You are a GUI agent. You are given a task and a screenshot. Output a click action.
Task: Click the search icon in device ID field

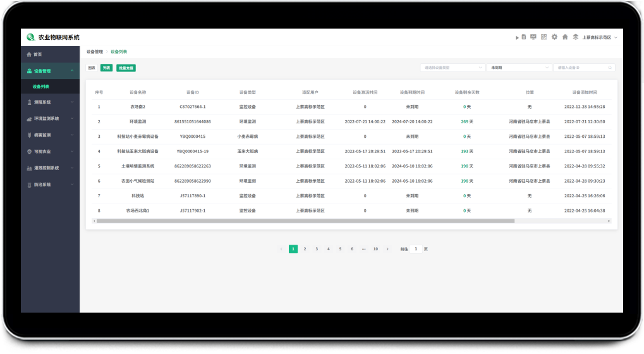[610, 68]
